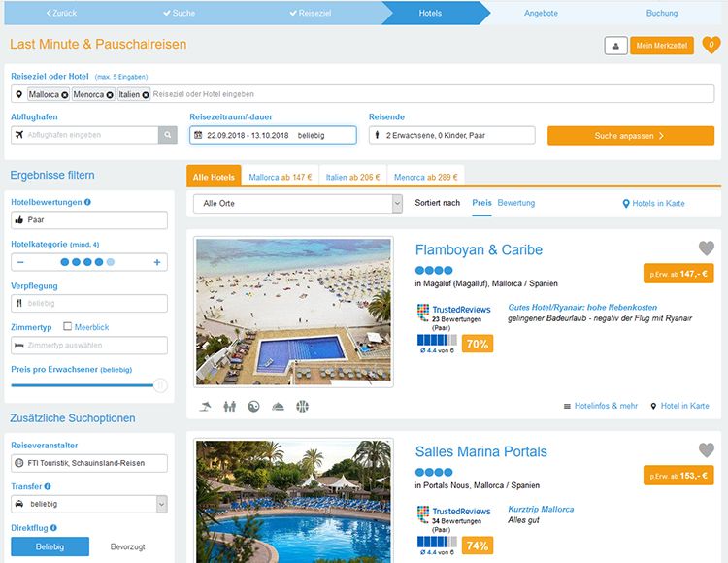Screen dimensions: 728x563
Task: Click the Suche anpassen button
Action: click(631, 136)
